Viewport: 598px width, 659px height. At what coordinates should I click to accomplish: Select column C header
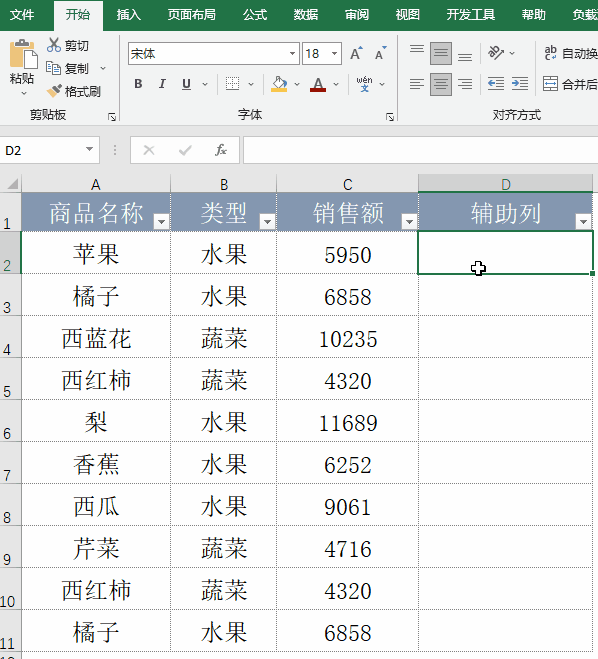347,184
